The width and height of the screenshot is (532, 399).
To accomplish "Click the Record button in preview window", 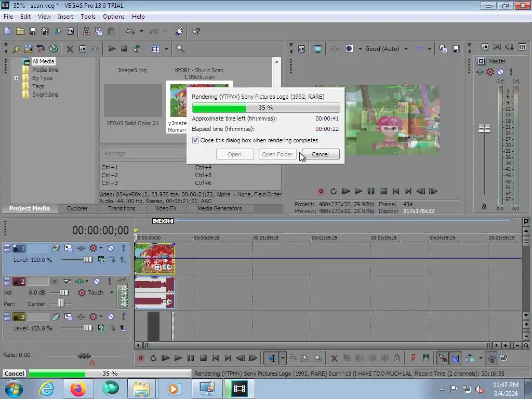I will [x=321, y=191].
